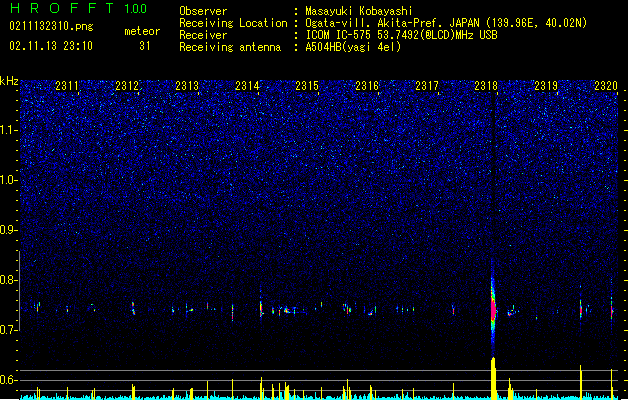Click the 2312 time marker
Image resolution: width=629 pixels, height=400 pixels.
[x=127, y=85]
